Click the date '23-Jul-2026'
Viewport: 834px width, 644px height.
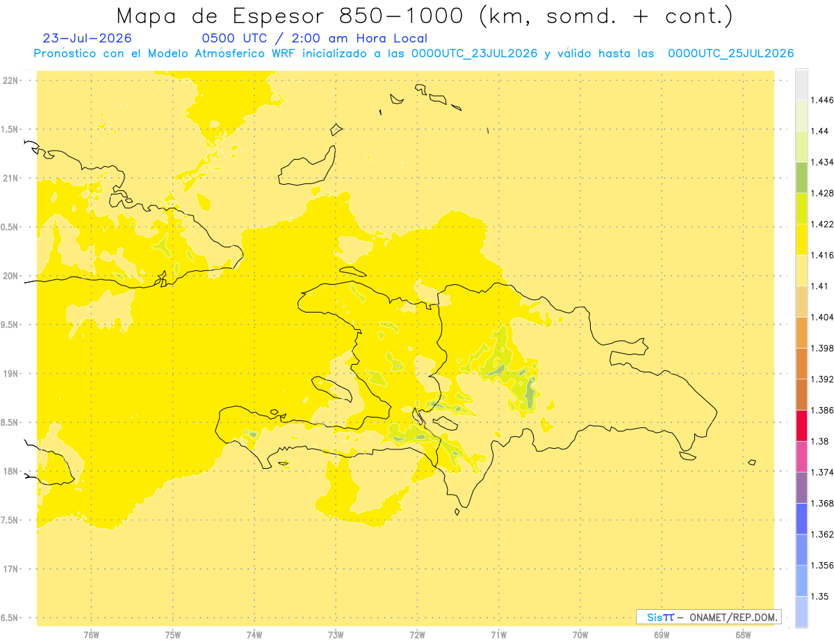pyautogui.click(x=87, y=38)
